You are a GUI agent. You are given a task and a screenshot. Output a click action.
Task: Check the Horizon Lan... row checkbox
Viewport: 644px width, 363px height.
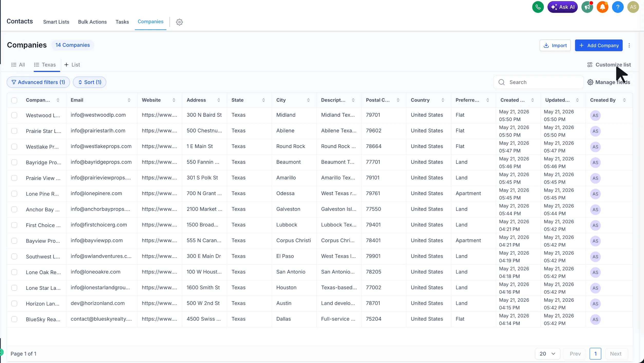14,303
